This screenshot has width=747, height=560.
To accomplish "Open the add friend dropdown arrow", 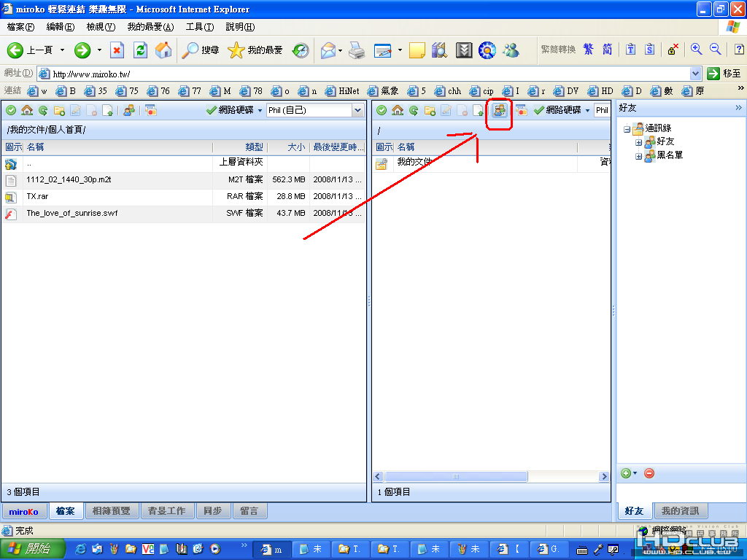I will pyautogui.click(x=635, y=472).
